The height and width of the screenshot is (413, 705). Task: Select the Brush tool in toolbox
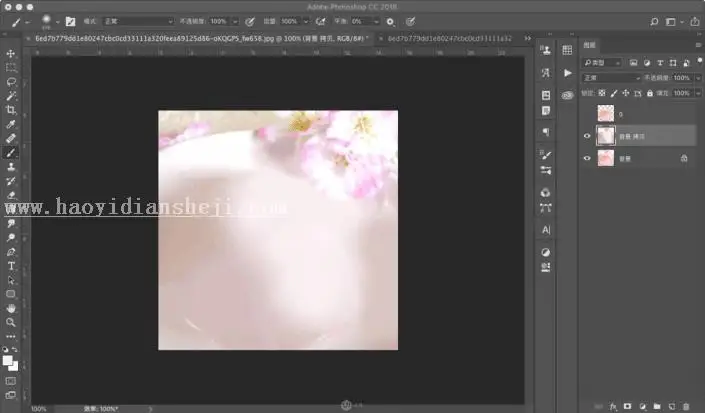pos(11,153)
